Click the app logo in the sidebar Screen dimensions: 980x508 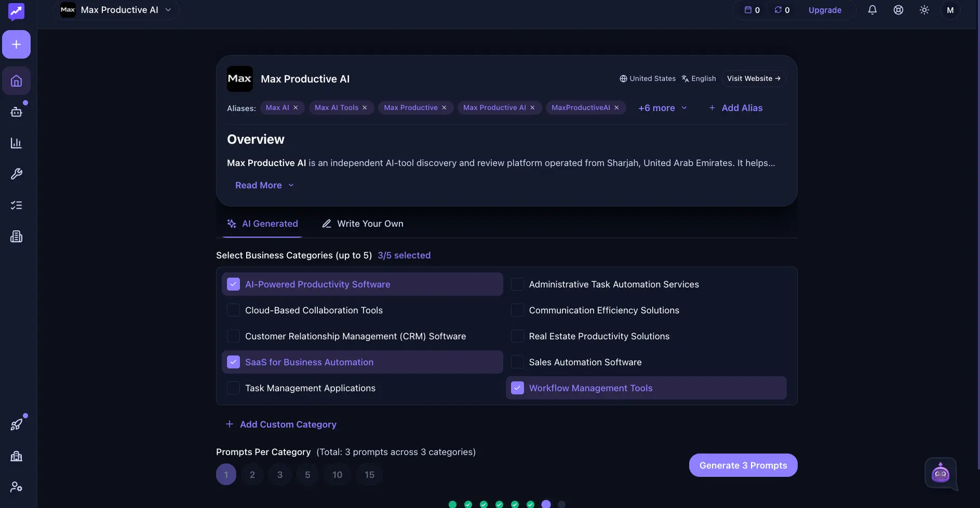click(16, 11)
